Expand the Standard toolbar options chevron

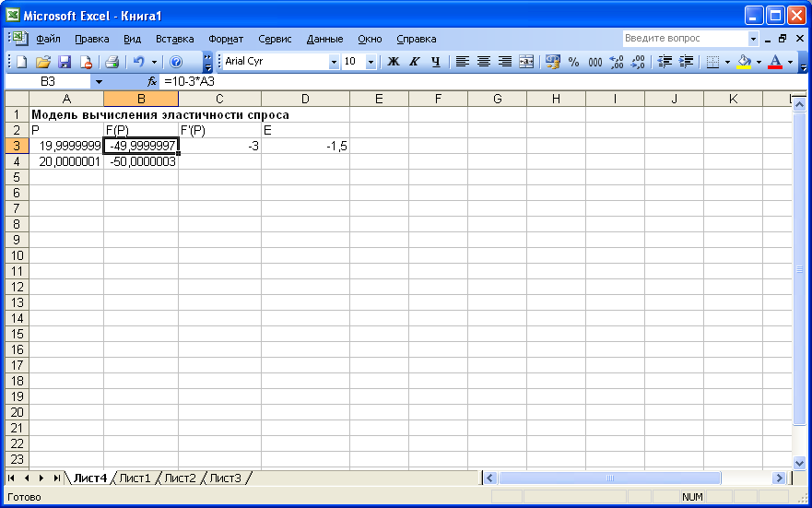207,62
